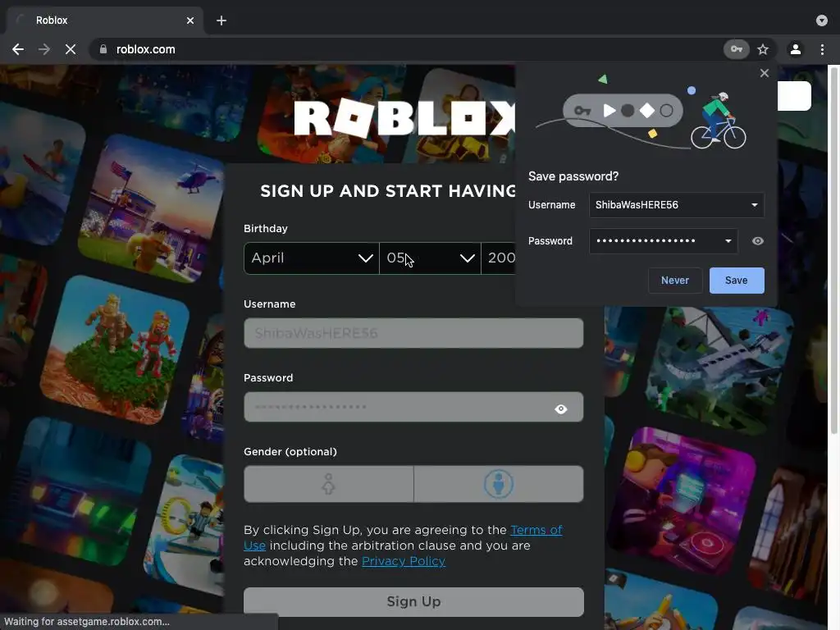Expand the April birthday month dropdown
Viewport: 840px width, 630px height.
[311, 258]
